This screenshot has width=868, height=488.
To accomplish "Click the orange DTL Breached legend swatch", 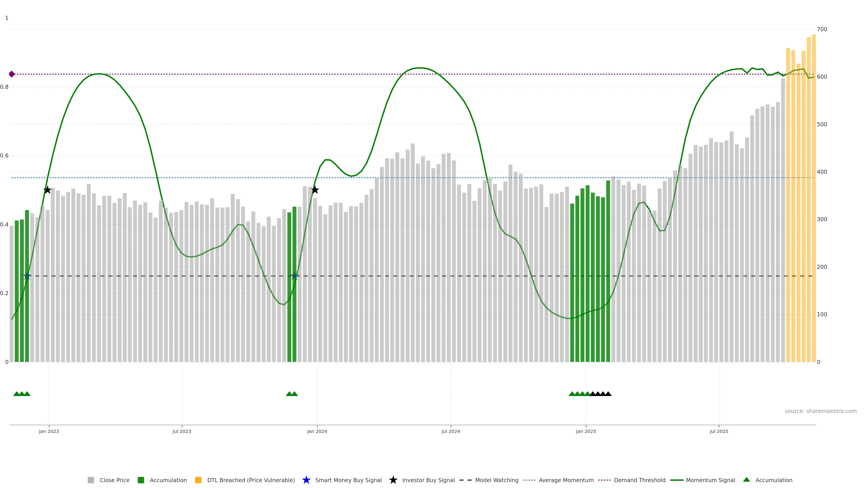I will point(198,480).
